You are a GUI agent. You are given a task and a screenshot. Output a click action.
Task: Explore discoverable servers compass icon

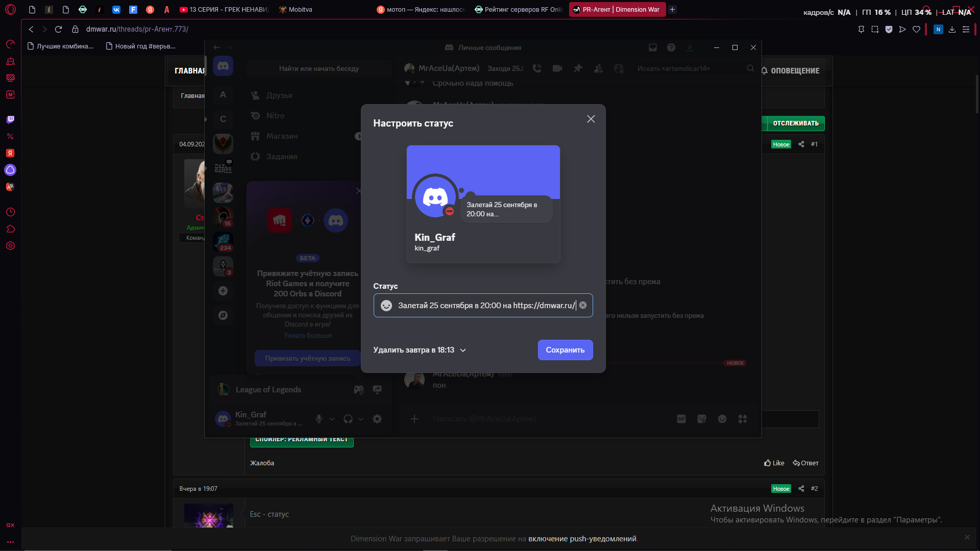point(223,315)
